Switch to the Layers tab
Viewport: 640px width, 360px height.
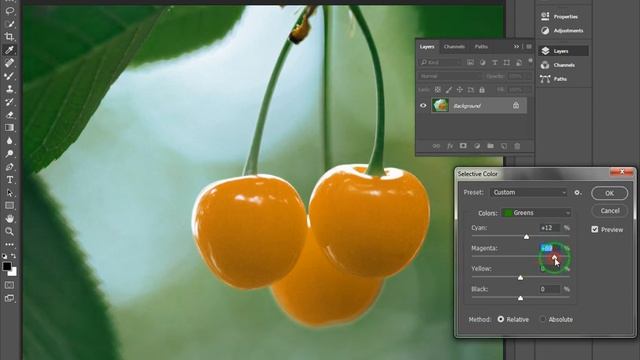tap(427, 47)
